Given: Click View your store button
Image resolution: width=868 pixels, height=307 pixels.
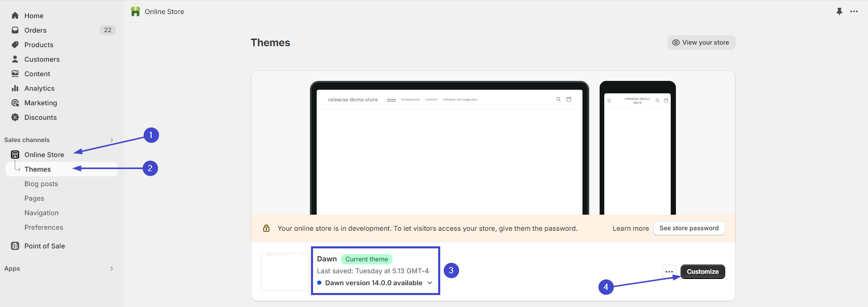Looking at the screenshot, I should (701, 43).
